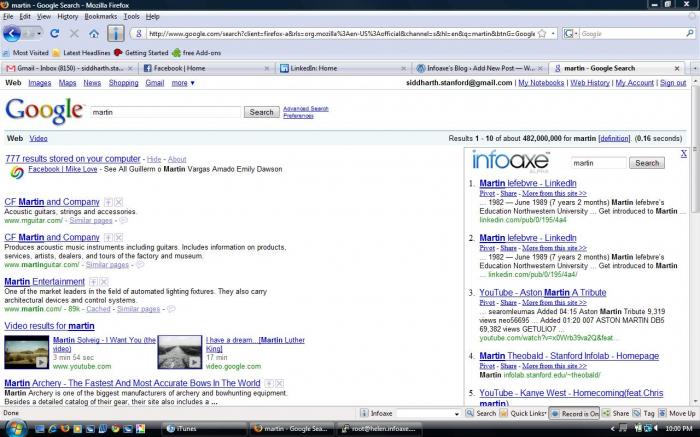This screenshot has height=437, width=700.
Task: Go back with the browser back arrow
Action: 12,33
